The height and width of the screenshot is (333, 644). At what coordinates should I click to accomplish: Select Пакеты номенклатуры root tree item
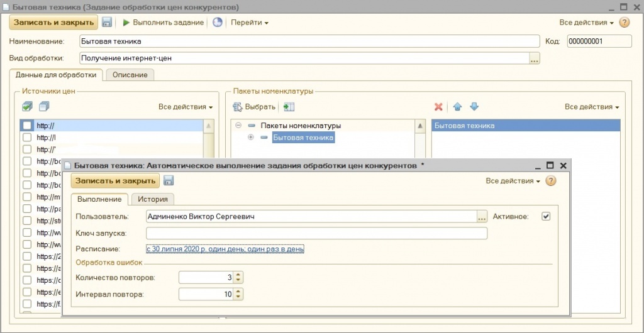click(x=301, y=126)
